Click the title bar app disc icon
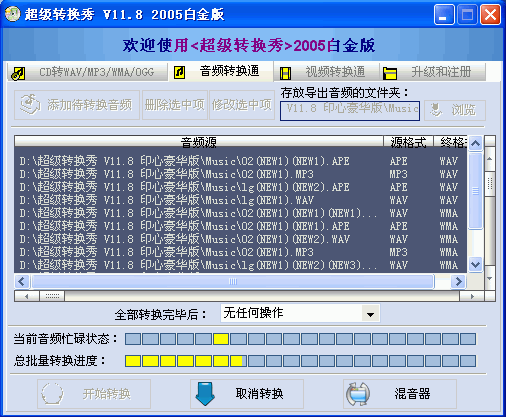 click(12, 14)
